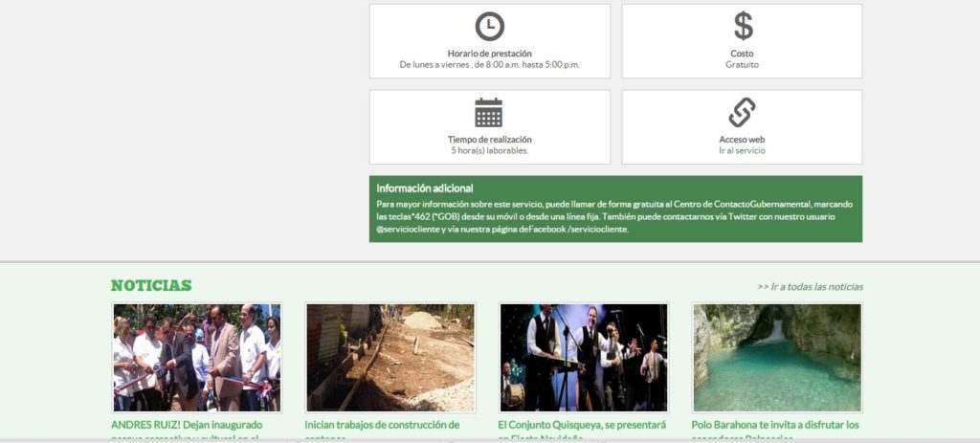Open 'Inician trabajos de construcción' headline
Image resolution: width=980 pixels, height=443 pixels.
coord(382,425)
